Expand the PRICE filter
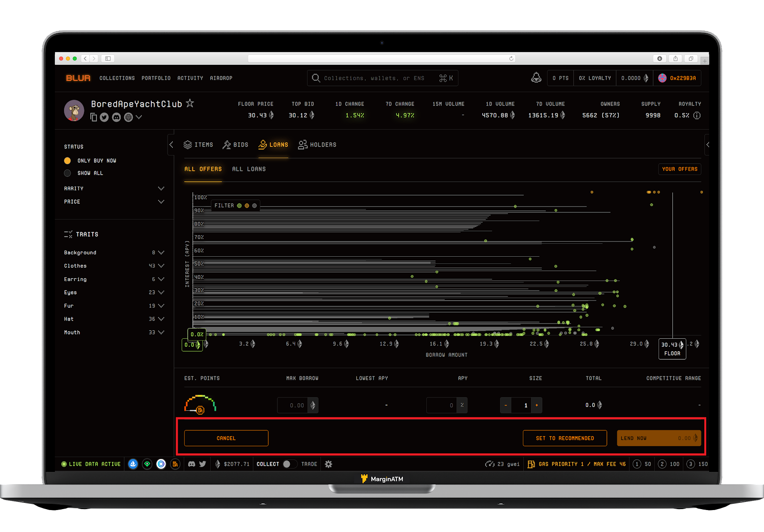Image resolution: width=764 pixels, height=532 pixels. tap(114, 202)
